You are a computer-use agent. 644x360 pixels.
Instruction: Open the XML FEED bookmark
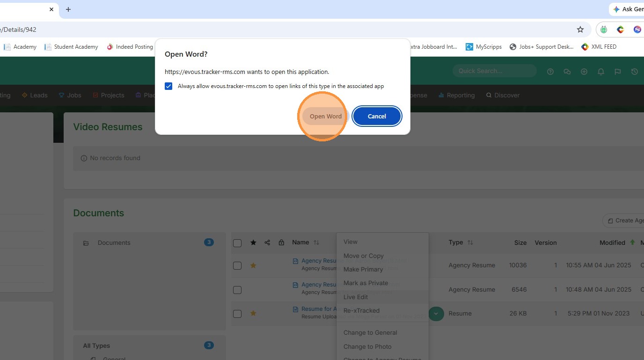click(599, 47)
